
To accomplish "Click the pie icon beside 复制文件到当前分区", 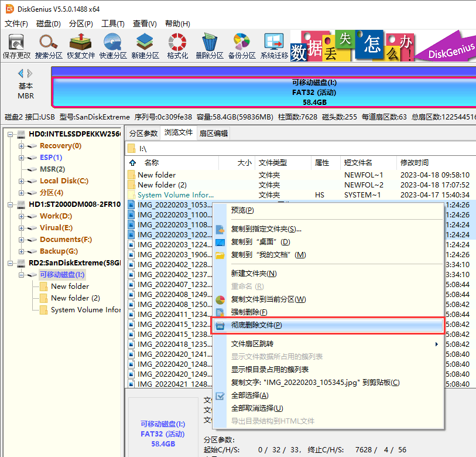I will tap(220, 299).
